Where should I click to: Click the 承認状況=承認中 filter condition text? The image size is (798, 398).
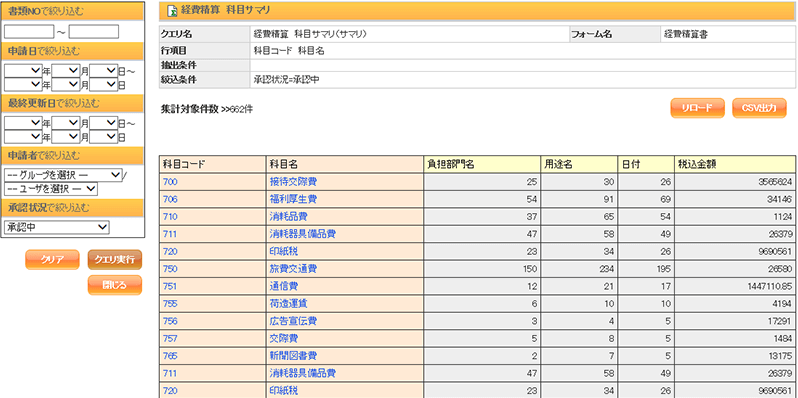(287, 80)
